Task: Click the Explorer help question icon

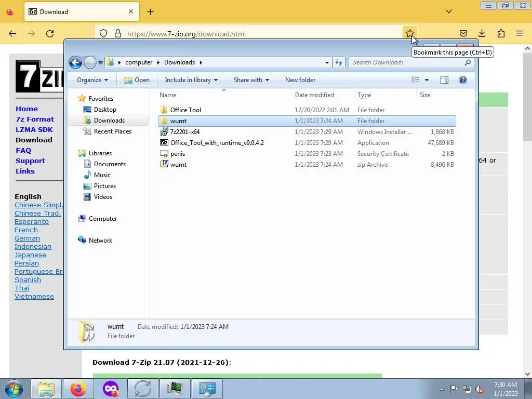Action: pos(462,80)
